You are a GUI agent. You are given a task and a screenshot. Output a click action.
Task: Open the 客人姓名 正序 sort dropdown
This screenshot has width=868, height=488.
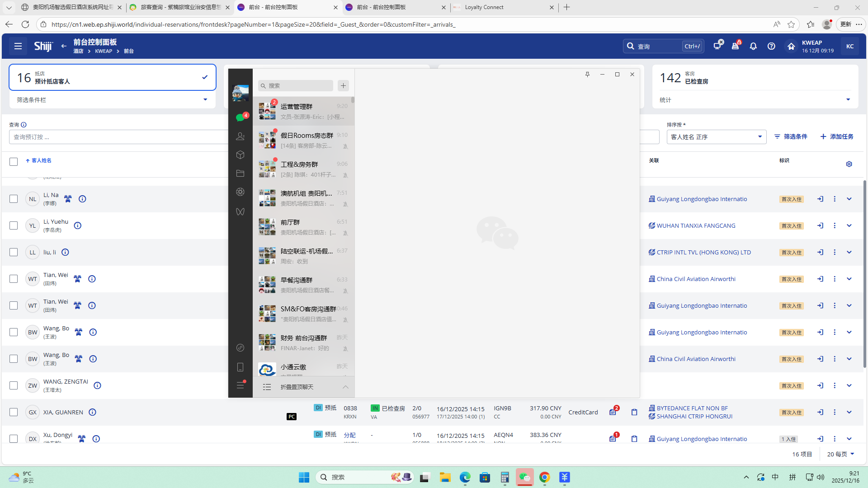[716, 137]
